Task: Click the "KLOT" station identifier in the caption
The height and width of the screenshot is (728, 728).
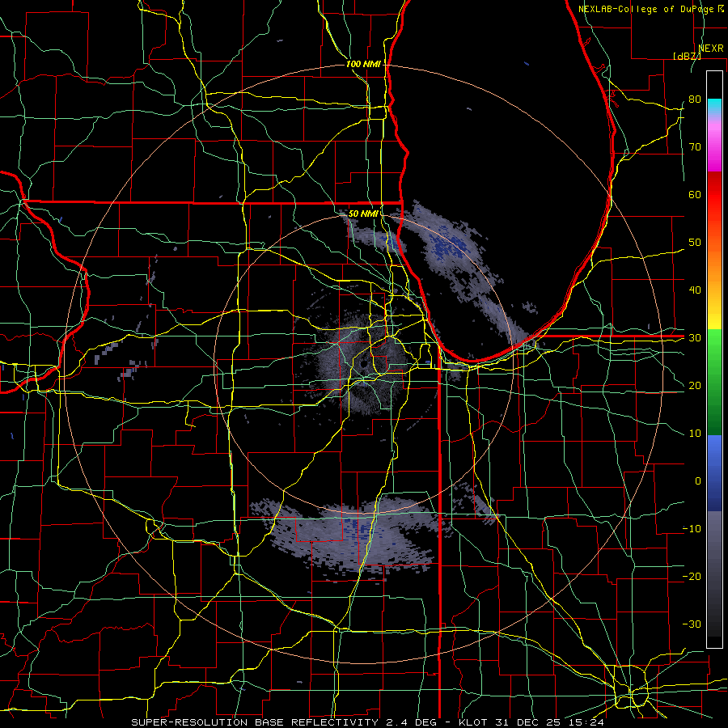Action: pyautogui.click(x=472, y=722)
